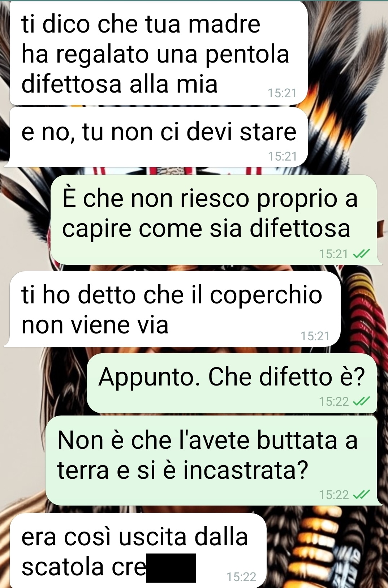Tap the bubble 'Appunto. Che difetto è?'

click(232, 383)
